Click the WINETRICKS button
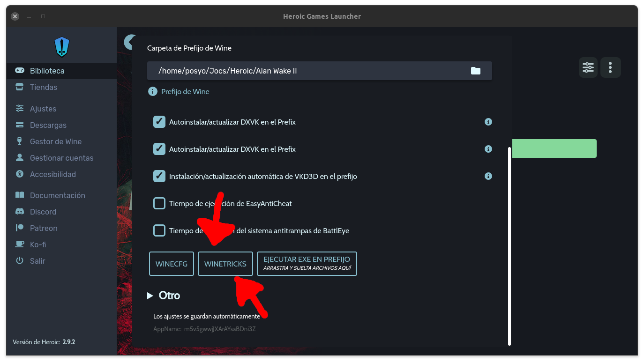Viewport: 644px width, 363px height. 225,264
